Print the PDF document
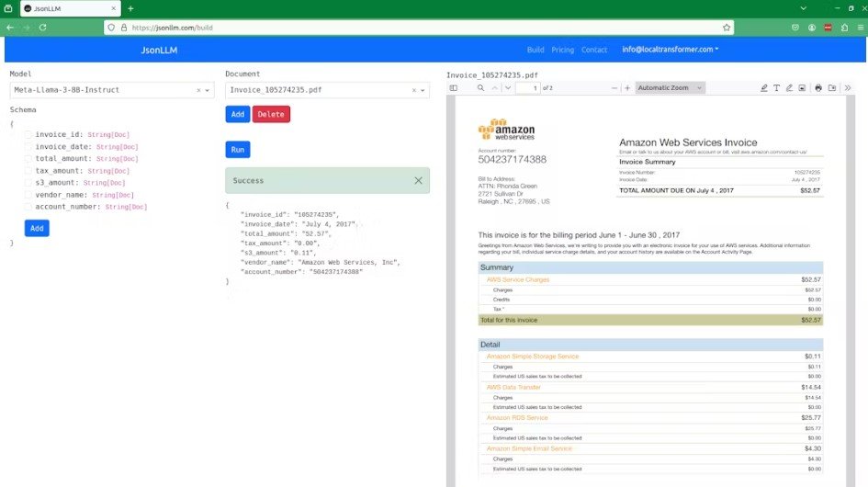Viewport: 868px width, 487px height. pyautogui.click(x=818, y=87)
